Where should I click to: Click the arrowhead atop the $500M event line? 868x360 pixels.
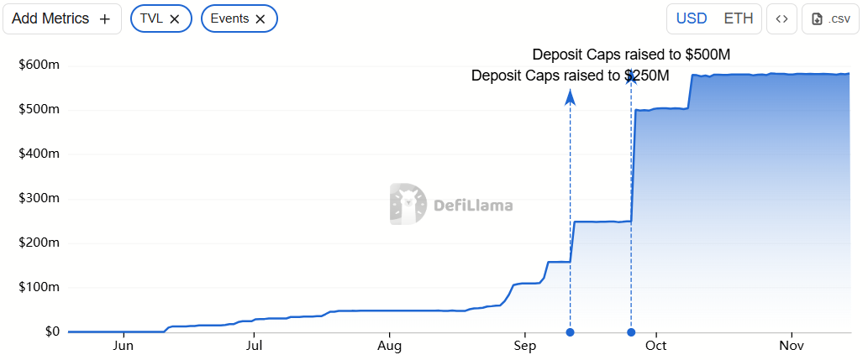631,77
